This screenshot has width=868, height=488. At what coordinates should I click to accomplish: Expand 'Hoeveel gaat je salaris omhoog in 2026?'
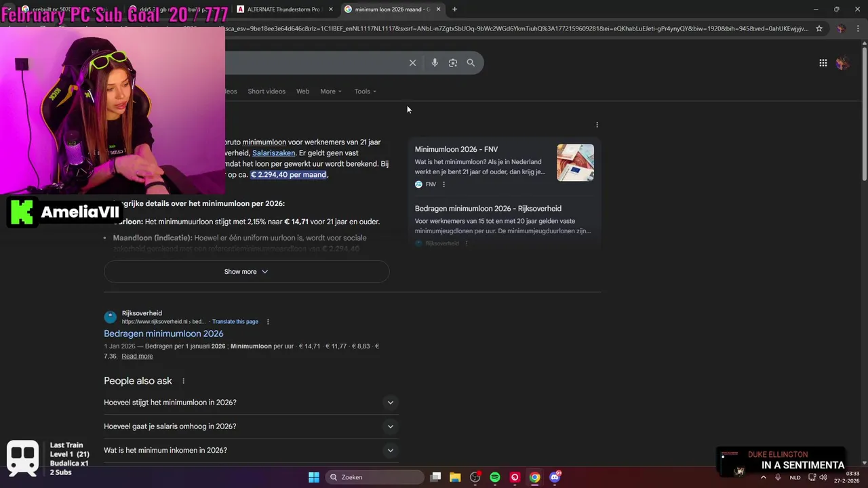pyautogui.click(x=250, y=426)
